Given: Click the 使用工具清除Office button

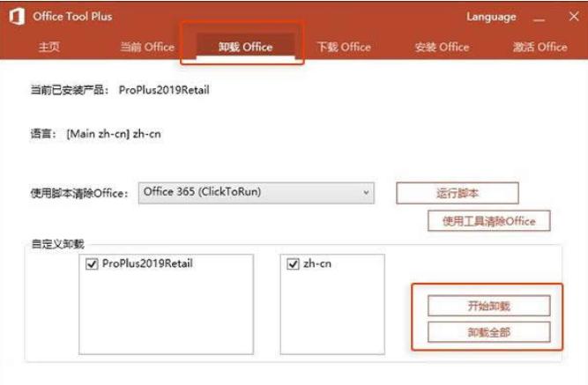Looking at the screenshot, I should tap(489, 221).
